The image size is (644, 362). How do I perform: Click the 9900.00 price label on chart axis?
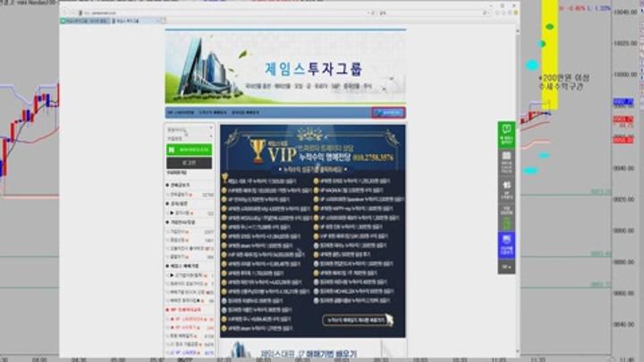click(x=625, y=231)
